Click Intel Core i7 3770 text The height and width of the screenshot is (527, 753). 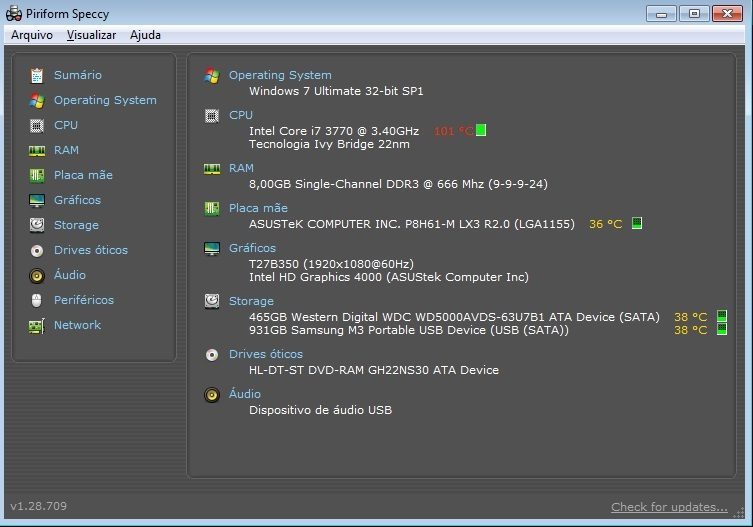click(334, 131)
